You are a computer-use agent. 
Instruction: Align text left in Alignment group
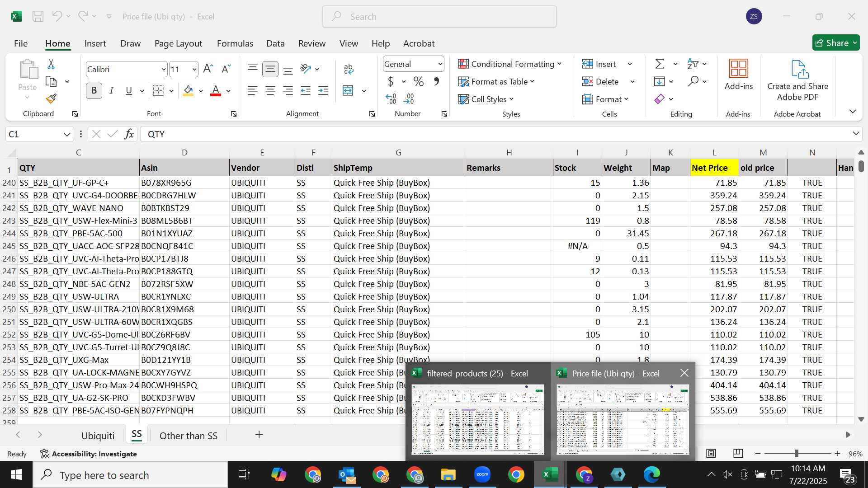click(x=253, y=91)
